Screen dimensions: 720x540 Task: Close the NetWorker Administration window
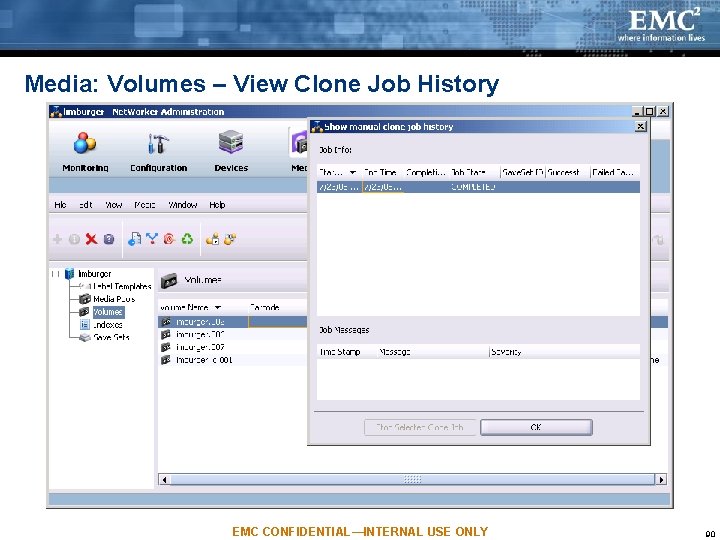[x=663, y=112]
